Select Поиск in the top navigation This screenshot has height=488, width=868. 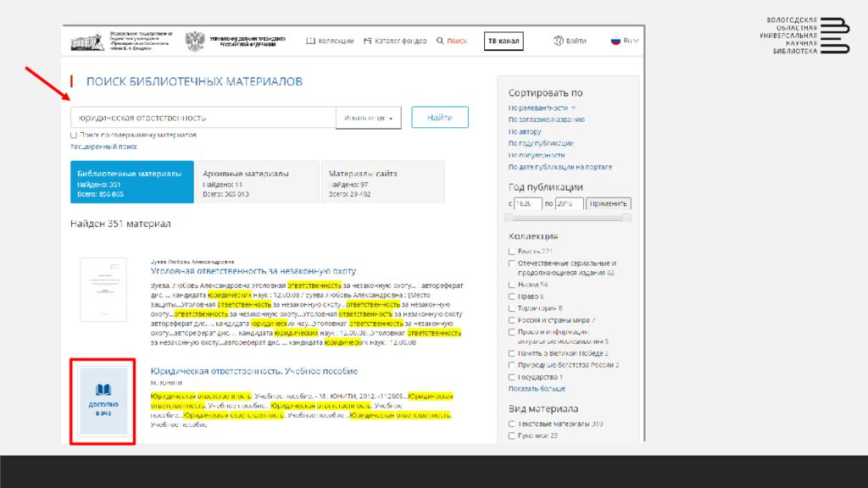point(452,41)
